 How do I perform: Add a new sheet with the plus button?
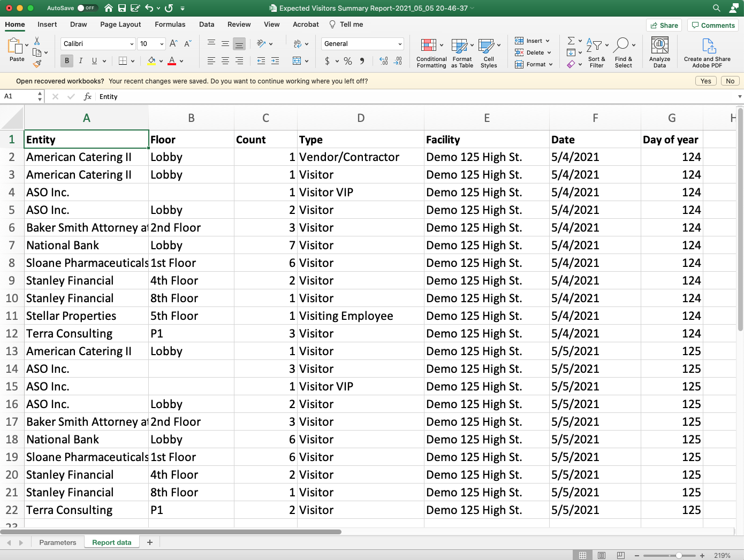click(x=150, y=542)
